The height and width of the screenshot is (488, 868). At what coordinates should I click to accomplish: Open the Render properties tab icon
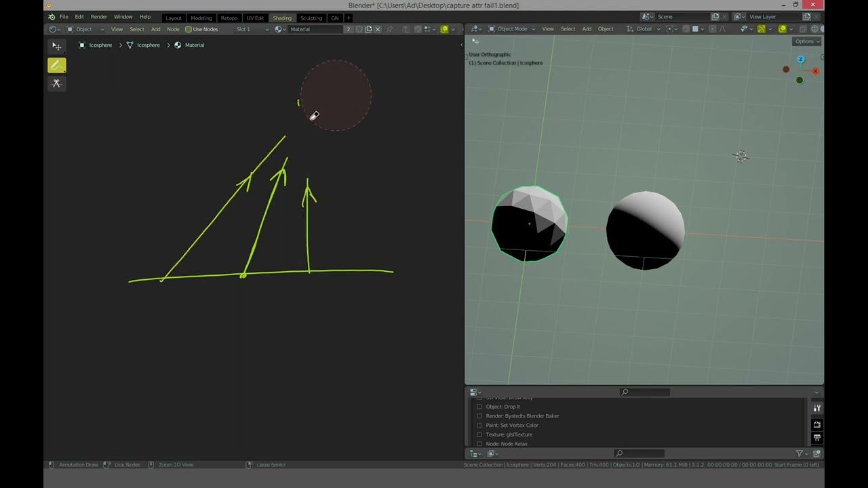(x=816, y=424)
